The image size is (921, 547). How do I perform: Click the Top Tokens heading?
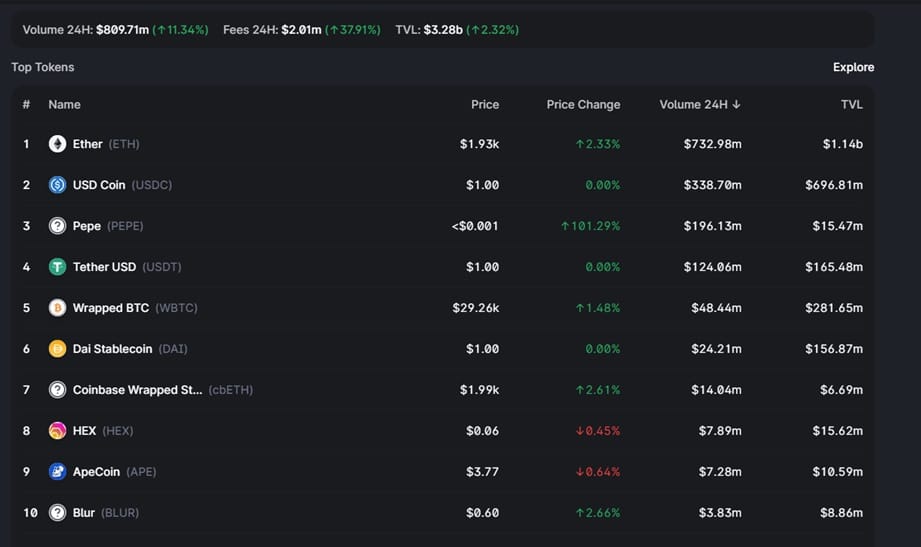43,67
